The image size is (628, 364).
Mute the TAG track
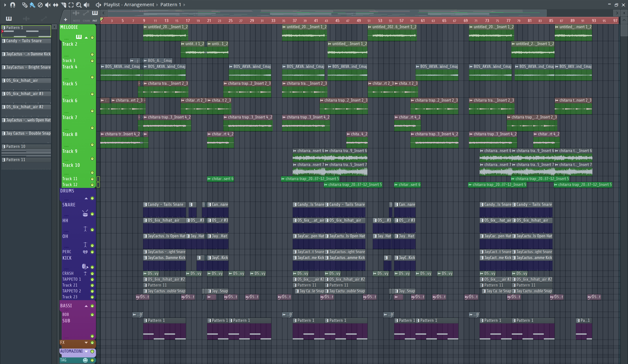point(92,360)
